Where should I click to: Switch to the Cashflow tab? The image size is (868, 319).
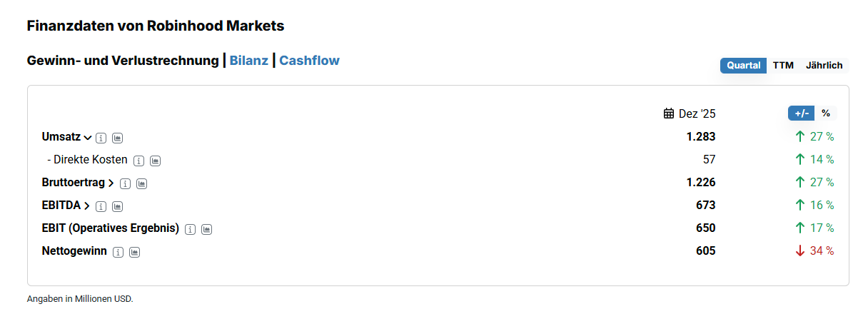point(309,61)
